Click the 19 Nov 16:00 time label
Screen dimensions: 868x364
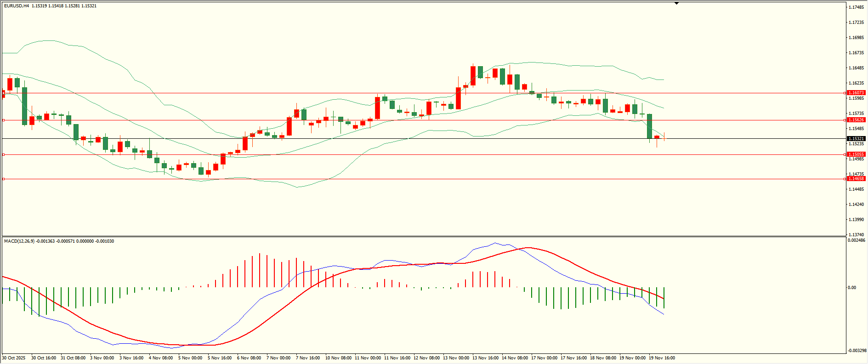pos(662,358)
